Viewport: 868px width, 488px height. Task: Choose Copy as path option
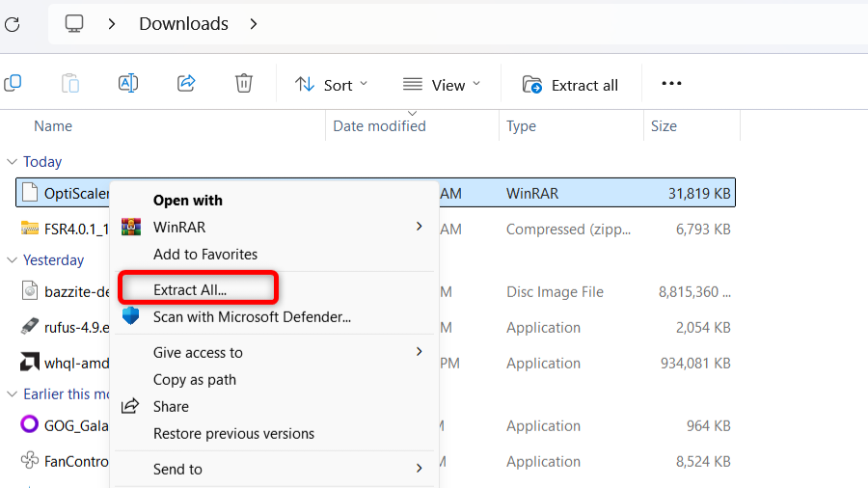point(194,379)
